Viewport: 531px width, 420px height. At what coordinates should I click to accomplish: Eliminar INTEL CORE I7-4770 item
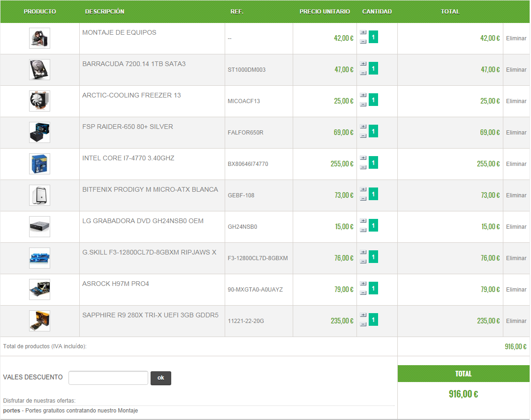point(516,164)
